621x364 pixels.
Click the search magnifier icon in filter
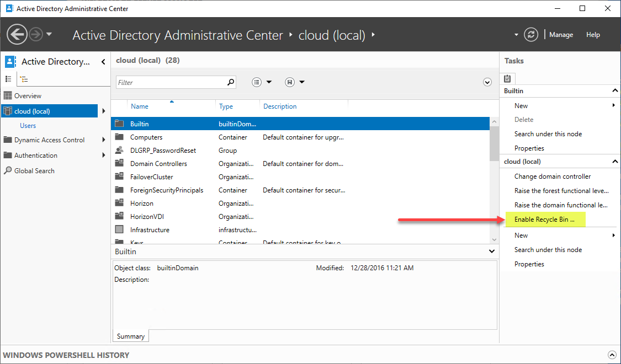pos(231,82)
